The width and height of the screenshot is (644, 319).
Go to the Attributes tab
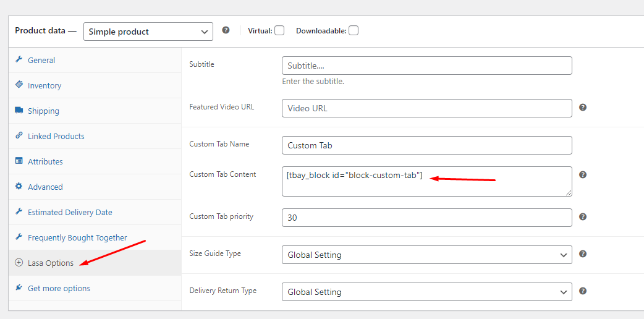tap(45, 161)
